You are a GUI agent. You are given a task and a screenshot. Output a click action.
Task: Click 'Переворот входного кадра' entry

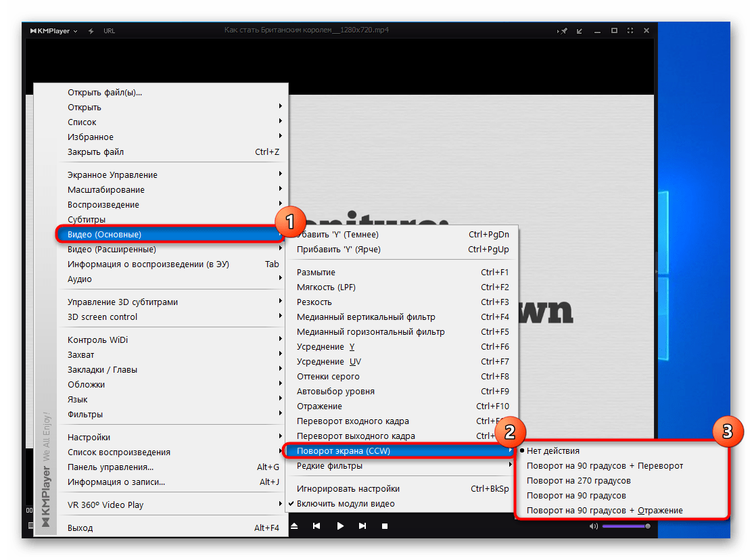401,421
